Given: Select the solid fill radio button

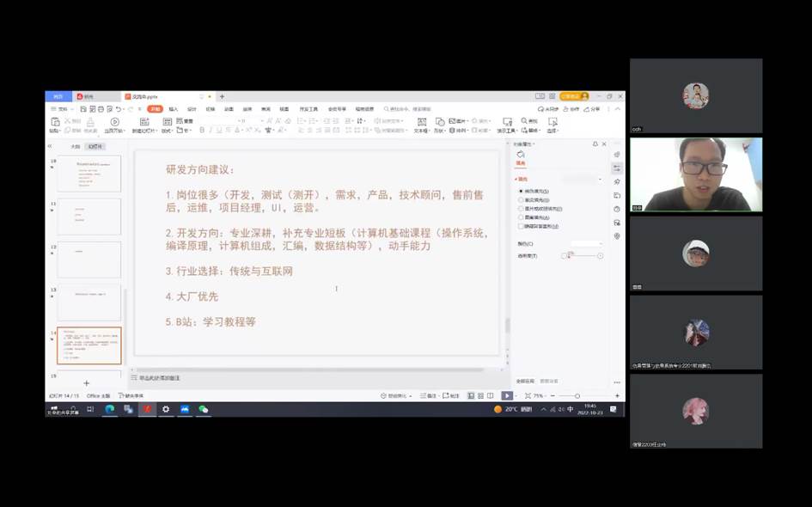Looking at the screenshot, I should click(x=520, y=191).
